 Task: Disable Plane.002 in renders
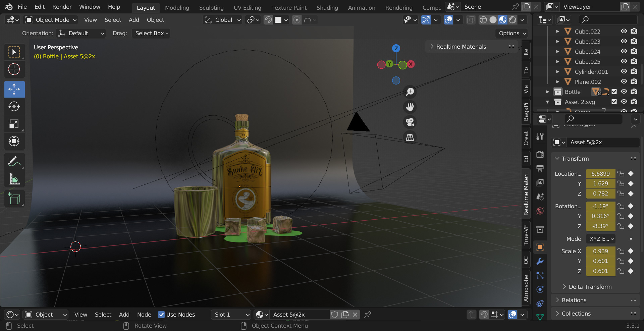click(x=634, y=81)
